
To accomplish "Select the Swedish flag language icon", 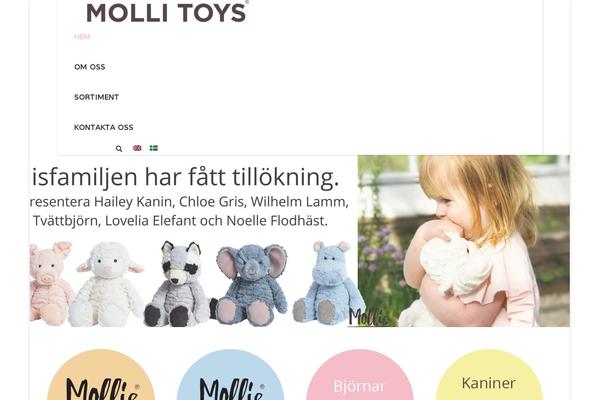I will [x=154, y=148].
